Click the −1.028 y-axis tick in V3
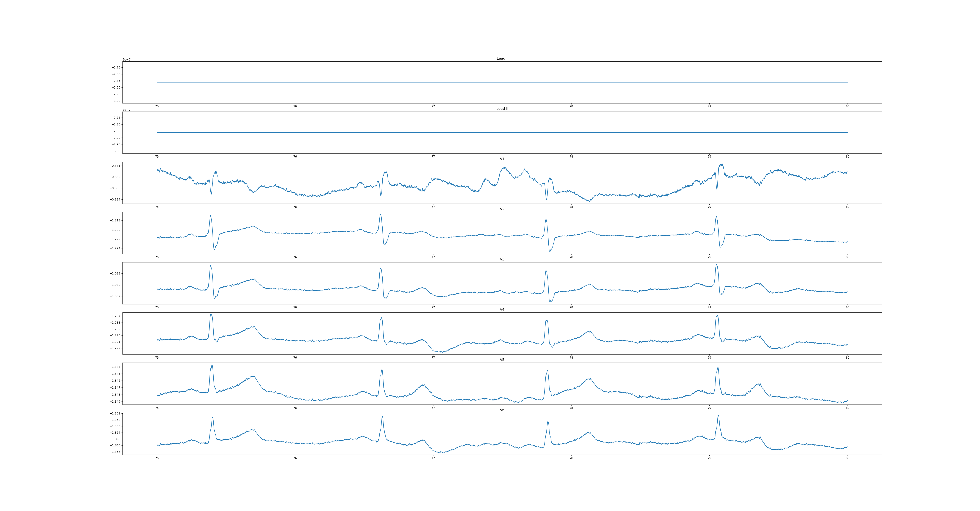This screenshot has height=511, width=980. coord(115,274)
